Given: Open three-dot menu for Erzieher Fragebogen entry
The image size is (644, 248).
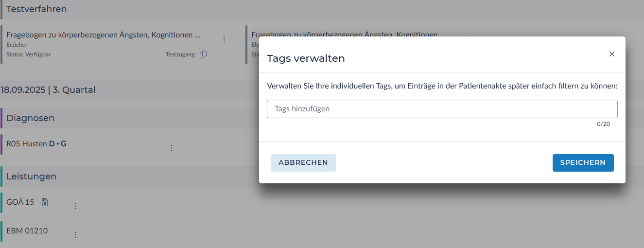Looking at the screenshot, I should coord(224,39).
